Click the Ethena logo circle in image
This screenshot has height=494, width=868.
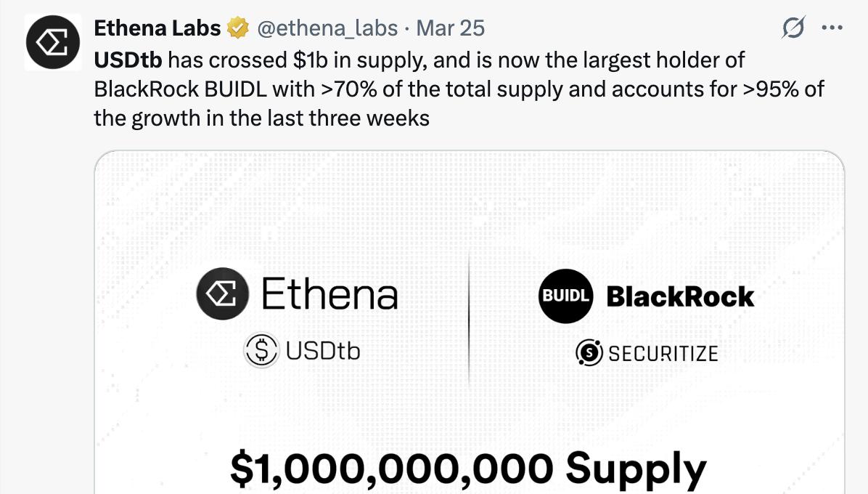223,294
